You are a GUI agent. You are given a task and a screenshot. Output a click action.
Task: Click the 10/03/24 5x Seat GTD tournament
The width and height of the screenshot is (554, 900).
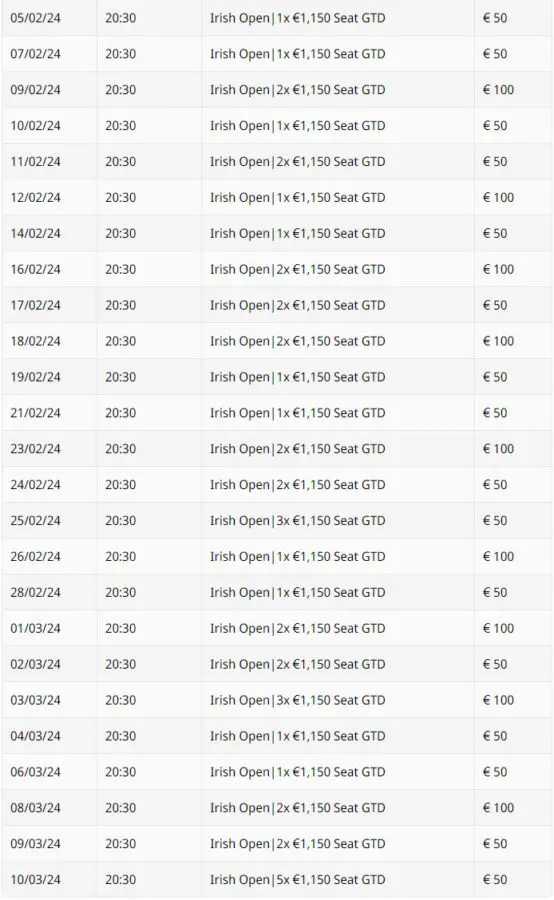[x=297, y=879]
